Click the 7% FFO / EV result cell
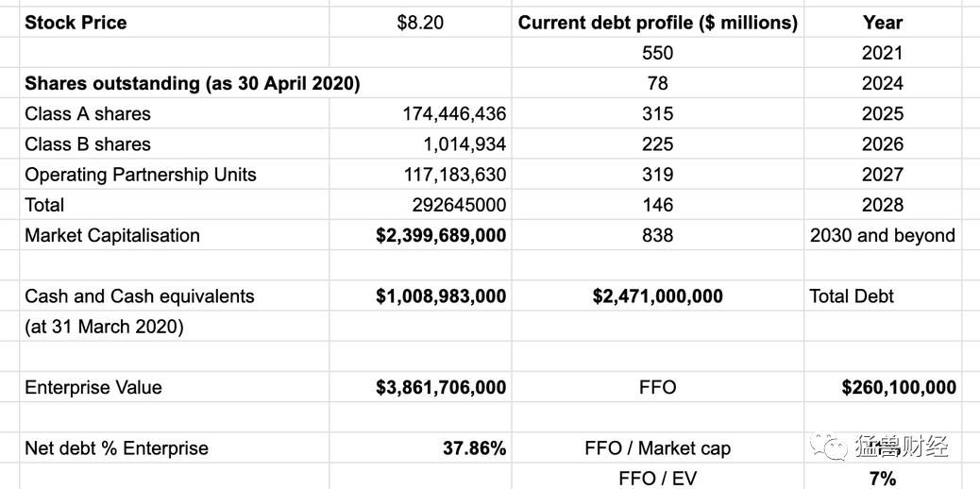The height and width of the screenshot is (489, 980). tap(882, 479)
